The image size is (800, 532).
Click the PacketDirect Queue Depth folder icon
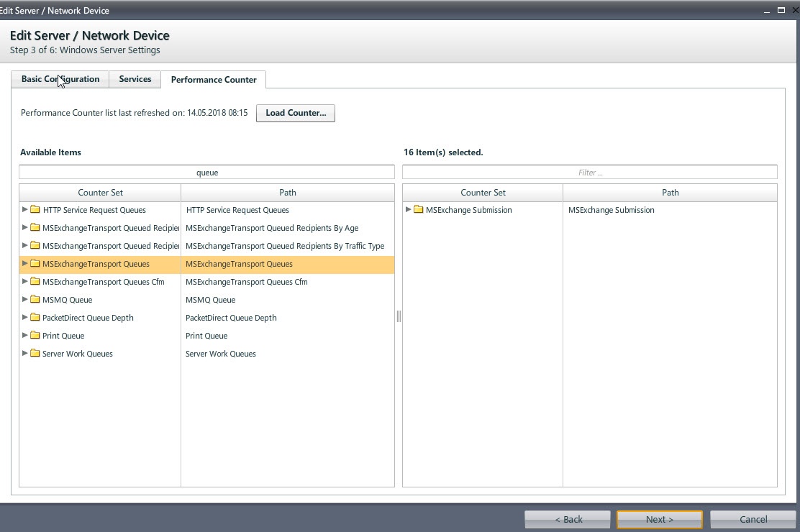(x=35, y=318)
